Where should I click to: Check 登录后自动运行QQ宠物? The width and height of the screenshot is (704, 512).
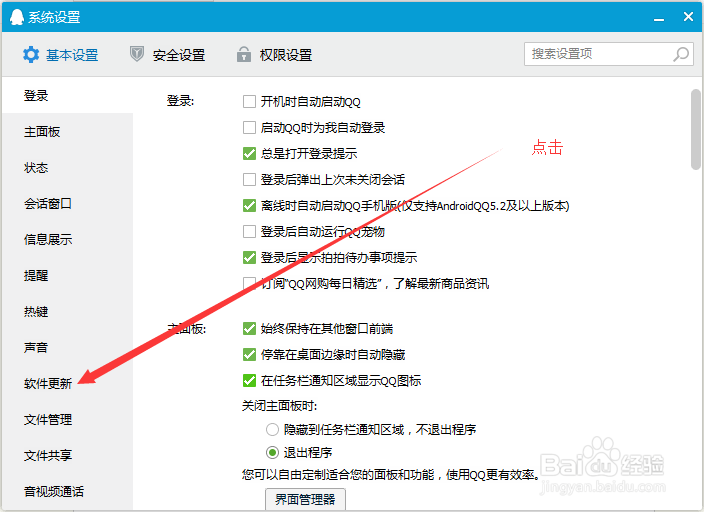click(x=249, y=232)
